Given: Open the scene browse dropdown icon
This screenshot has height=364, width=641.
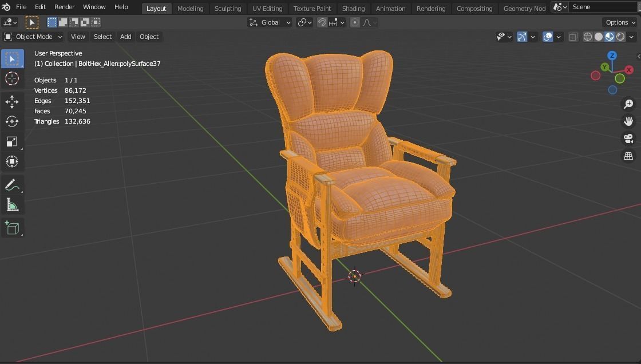Looking at the screenshot, I should 560,7.
